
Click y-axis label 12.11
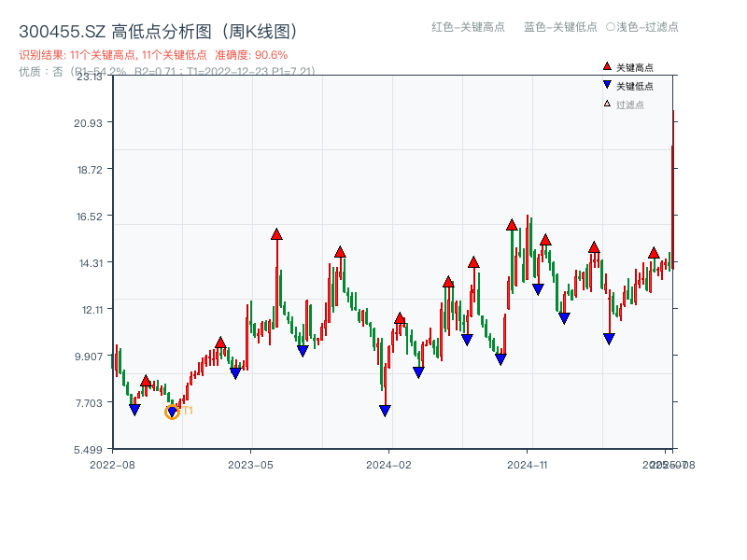click(x=92, y=310)
